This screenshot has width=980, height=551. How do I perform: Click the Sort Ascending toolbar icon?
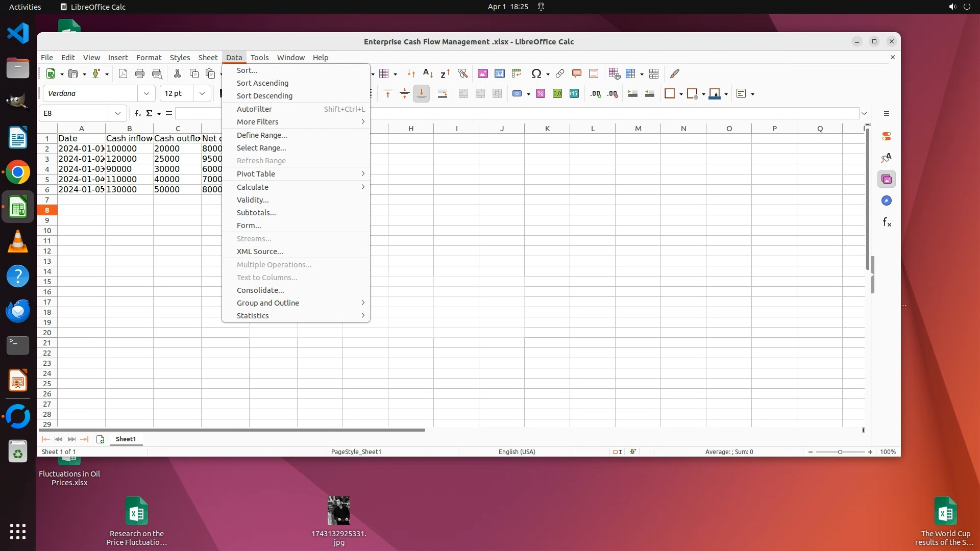click(428, 73)
